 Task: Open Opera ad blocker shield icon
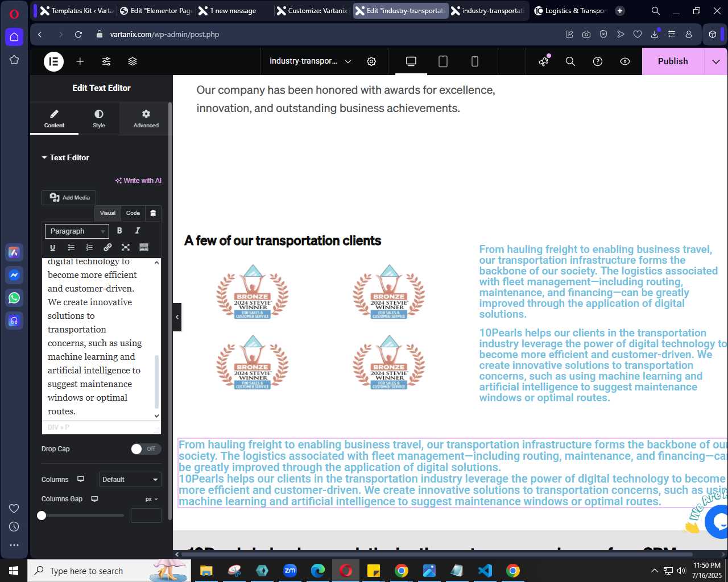tap(603, 34)
